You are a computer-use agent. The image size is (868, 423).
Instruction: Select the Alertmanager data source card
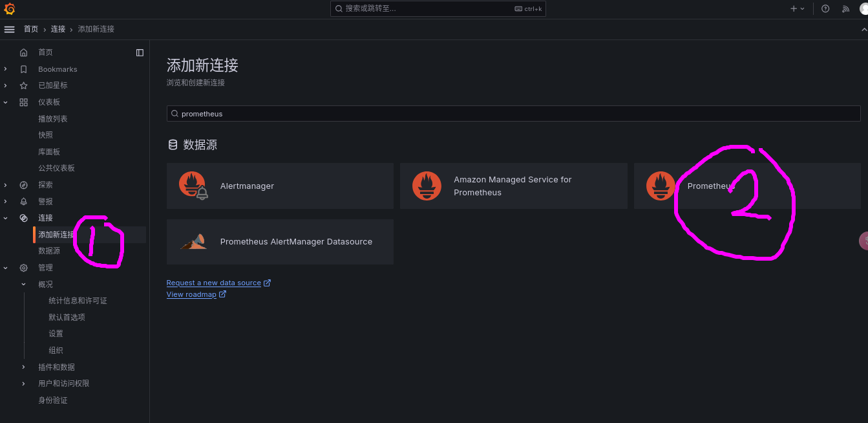coord(280,186)
